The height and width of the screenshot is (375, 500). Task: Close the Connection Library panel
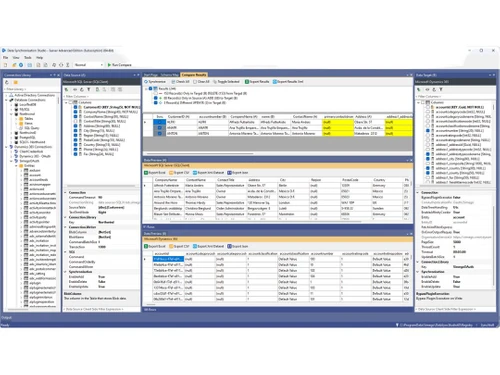tap(58, 75)
